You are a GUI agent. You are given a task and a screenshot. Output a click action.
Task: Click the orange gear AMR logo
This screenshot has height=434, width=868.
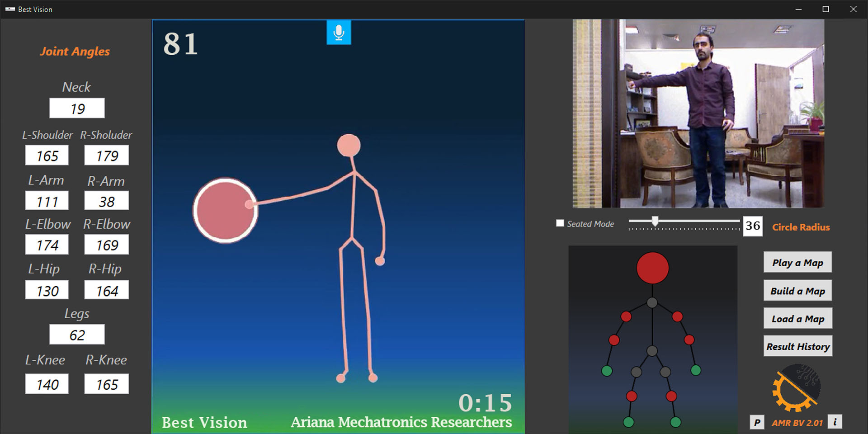click(796, 388)
